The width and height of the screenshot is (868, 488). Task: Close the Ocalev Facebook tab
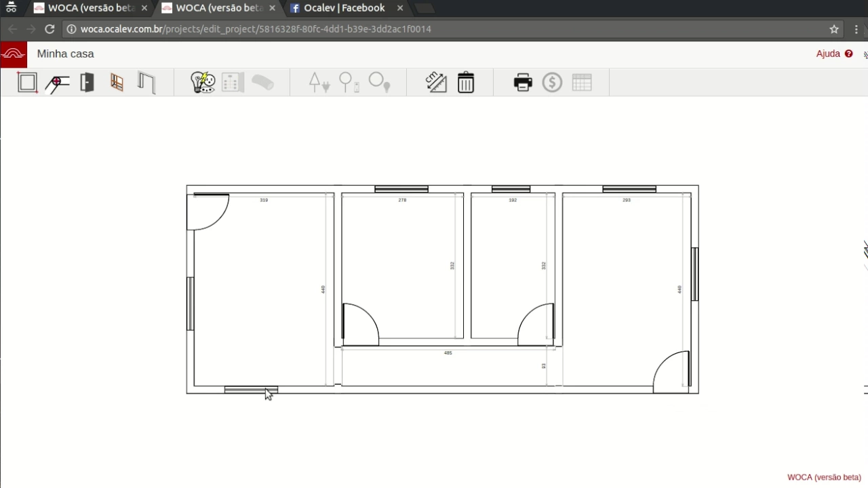coord(400,8)
